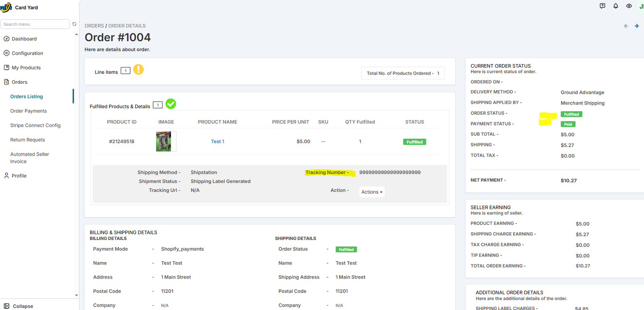This screenshot has height=310, width=644.
Task: Click the yellow warning icon beside Line items
Action: (x=138, y=70)
